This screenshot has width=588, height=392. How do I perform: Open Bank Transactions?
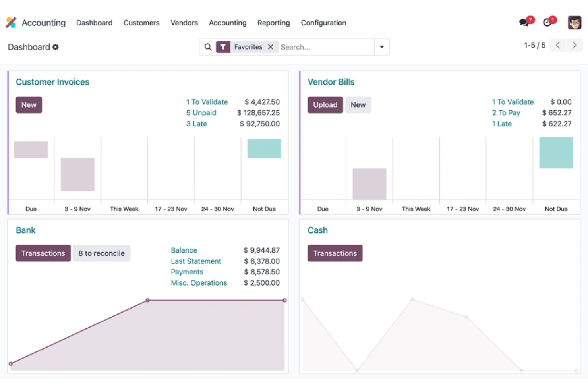[x=43, y=253]
